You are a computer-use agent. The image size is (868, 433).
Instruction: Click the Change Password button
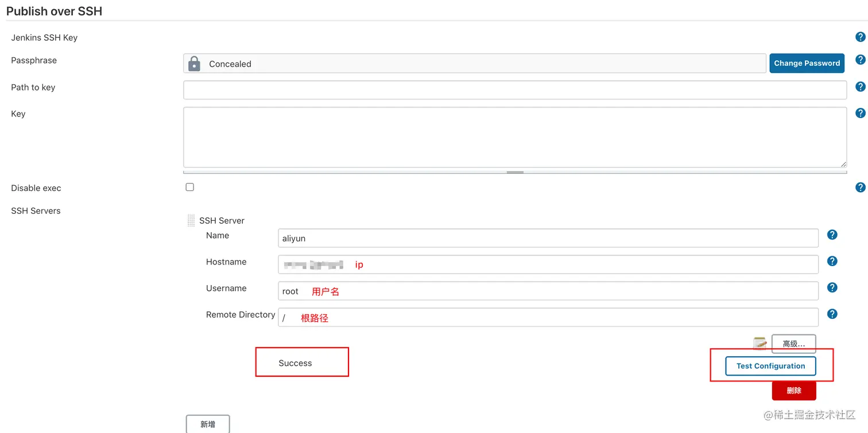click(807, 63)
